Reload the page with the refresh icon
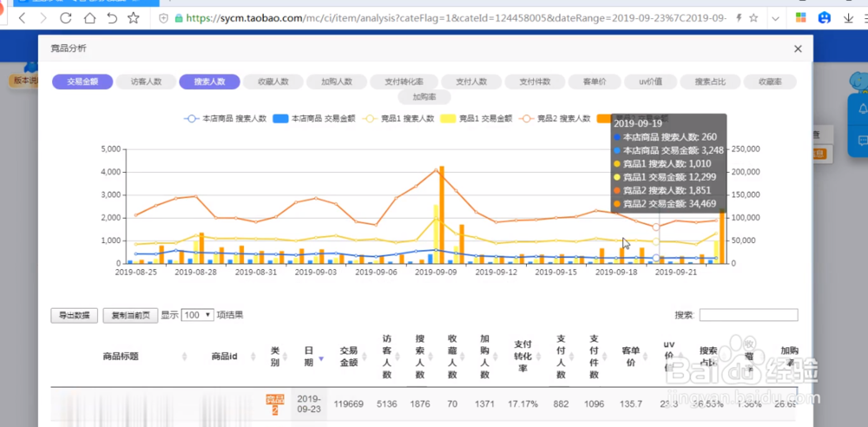Viewport: 868px width, 427px height. tap(66, 17)
